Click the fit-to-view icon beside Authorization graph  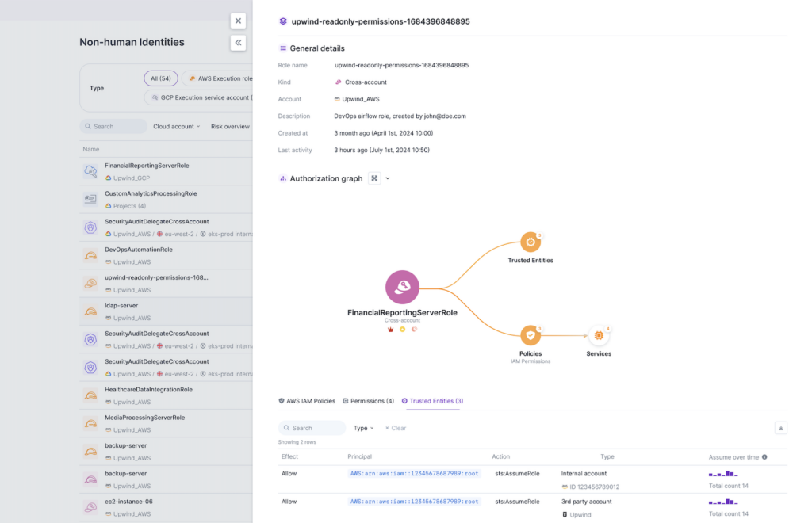(374, 178)
